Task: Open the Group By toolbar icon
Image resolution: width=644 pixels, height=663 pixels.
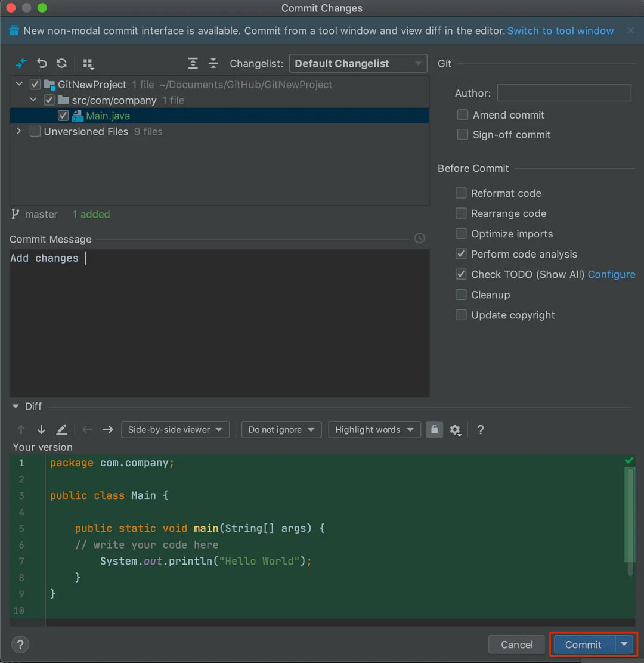Action: pos(88,63)
